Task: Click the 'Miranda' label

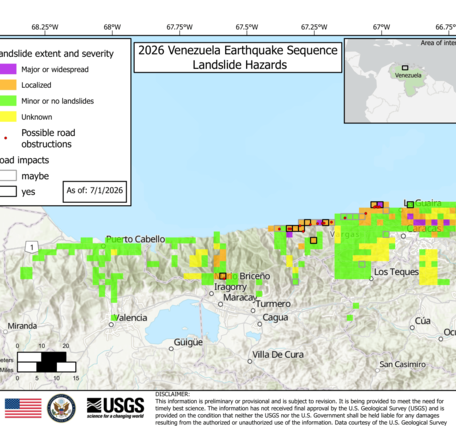Action: (22, 326)
